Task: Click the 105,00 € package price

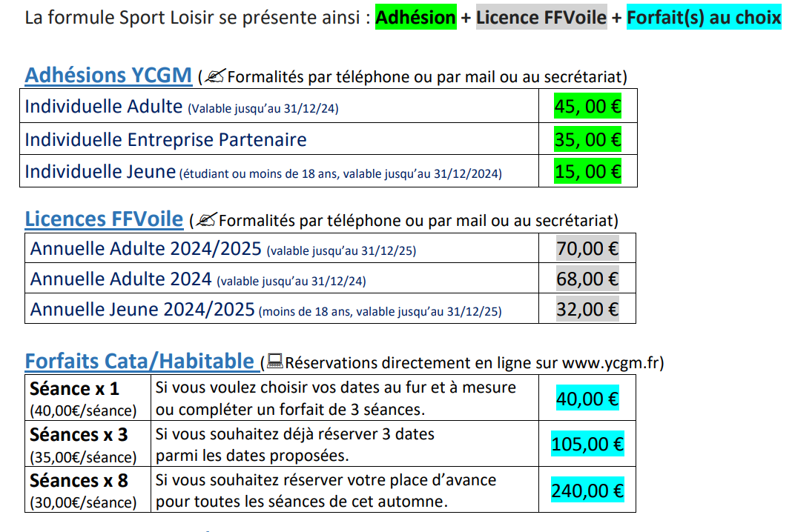Action: (x=587, y=444)
